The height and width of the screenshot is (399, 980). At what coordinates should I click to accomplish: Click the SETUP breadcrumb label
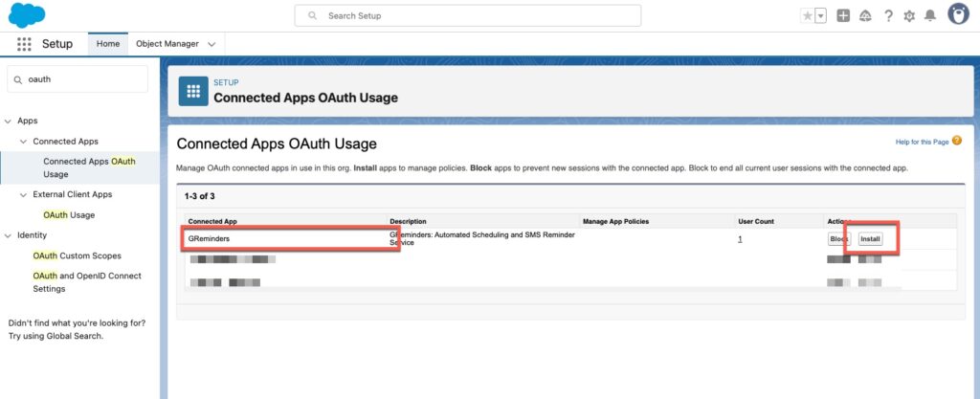pos(226,82)
